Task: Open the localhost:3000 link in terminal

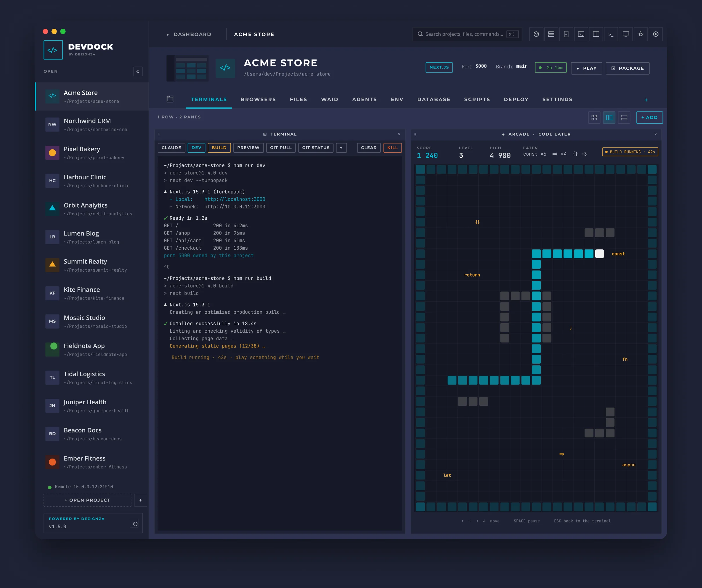Action: tap(235, 199)
